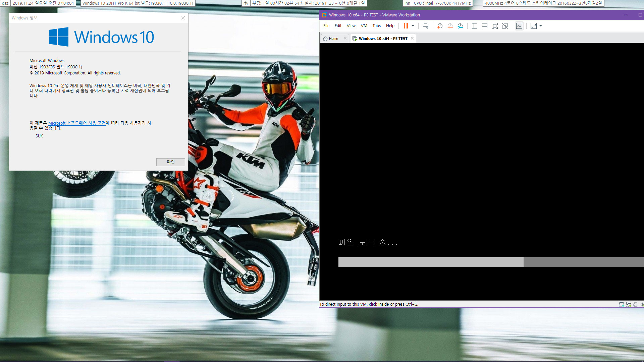Open the Tabs menu in VMware
The width and height of the screenshot is (644, 362).
coord(377,26)
